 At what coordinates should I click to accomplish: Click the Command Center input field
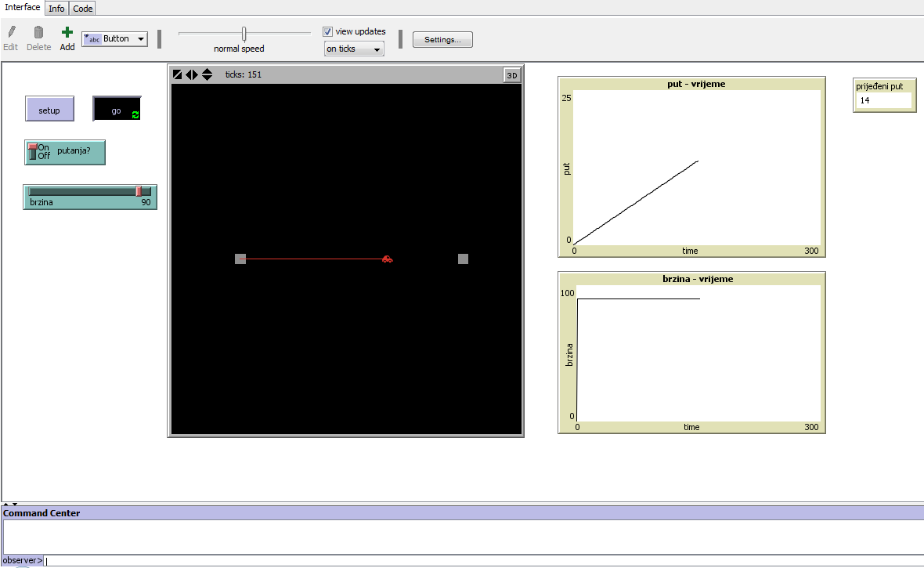(470, 561)
